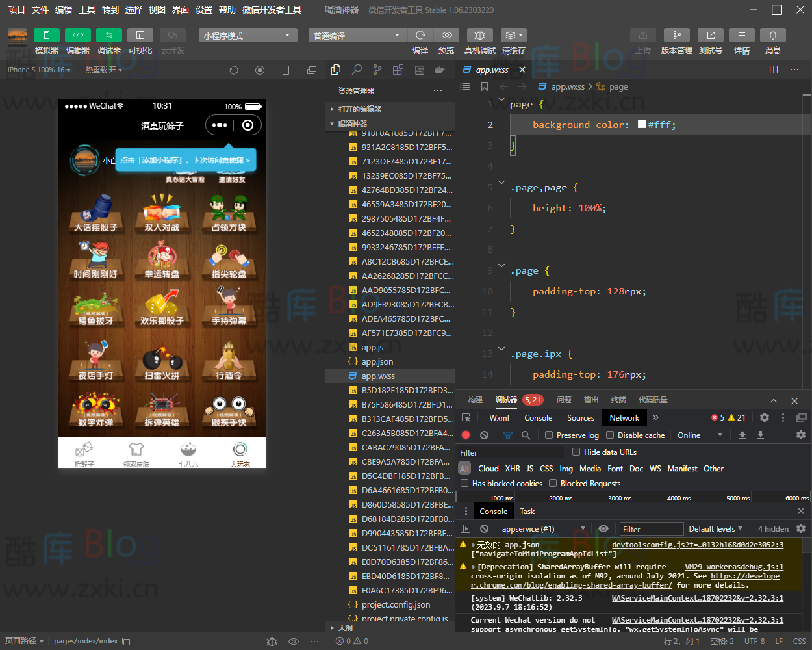Open app.json in the file tree
812x650 pixels.
pos(377,362)
